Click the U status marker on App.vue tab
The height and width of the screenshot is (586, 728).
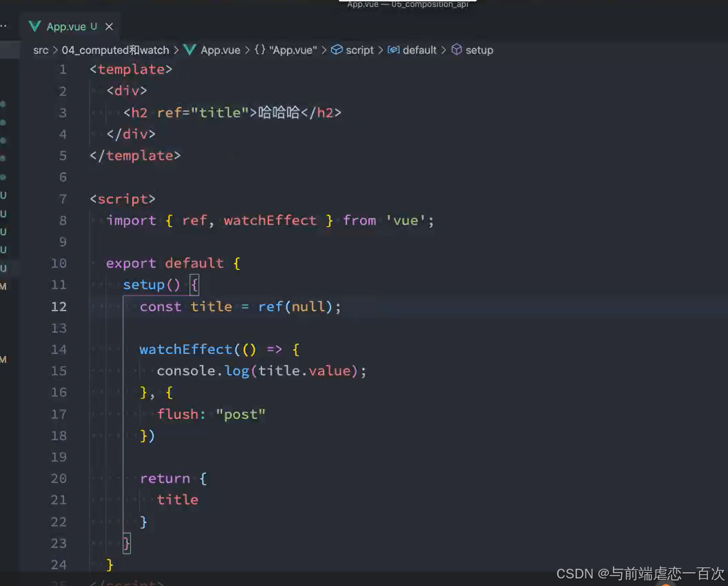(x=94, y=26)
